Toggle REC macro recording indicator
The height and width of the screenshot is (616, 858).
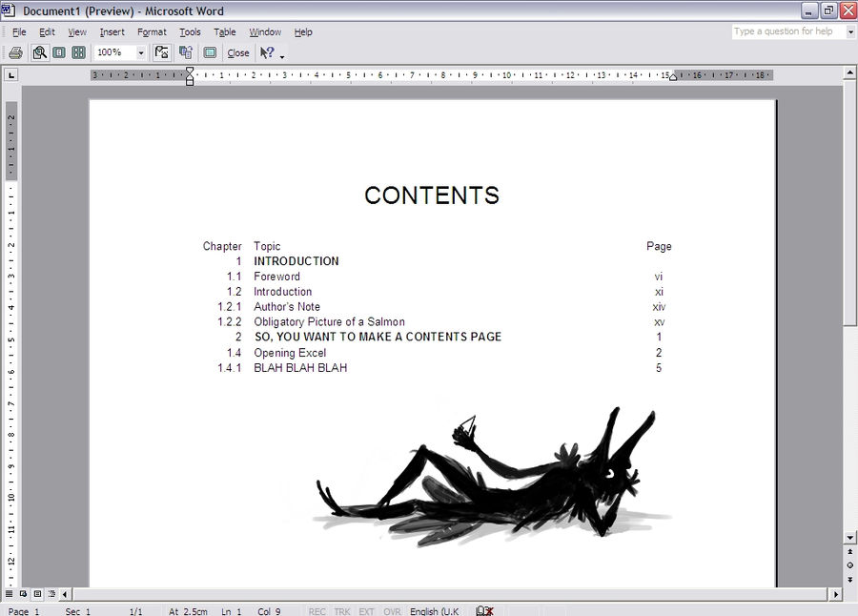317,611
